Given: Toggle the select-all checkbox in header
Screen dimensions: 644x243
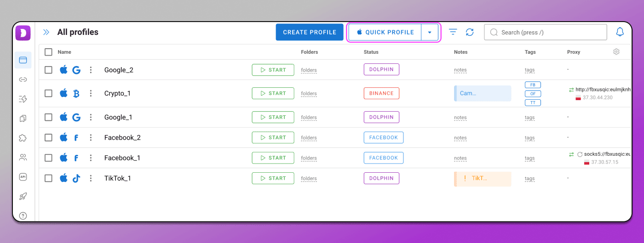Looking at the screenshot, I should (x=48, y=52).
